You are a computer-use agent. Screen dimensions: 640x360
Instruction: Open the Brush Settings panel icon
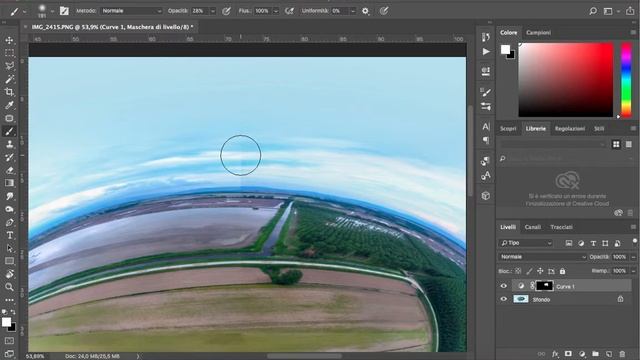(485, 93)
